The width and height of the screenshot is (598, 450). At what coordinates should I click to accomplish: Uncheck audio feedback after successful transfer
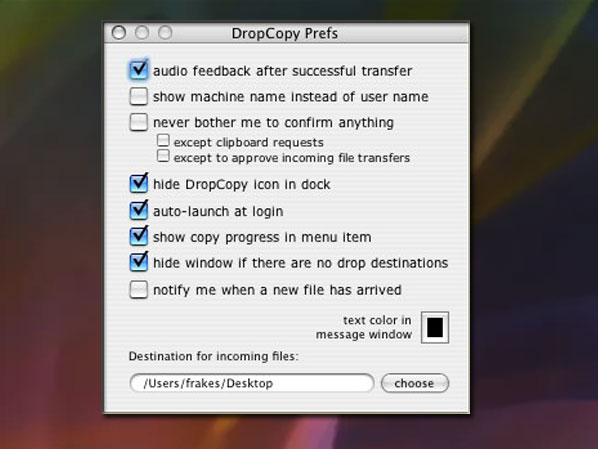tap(138, 70)
